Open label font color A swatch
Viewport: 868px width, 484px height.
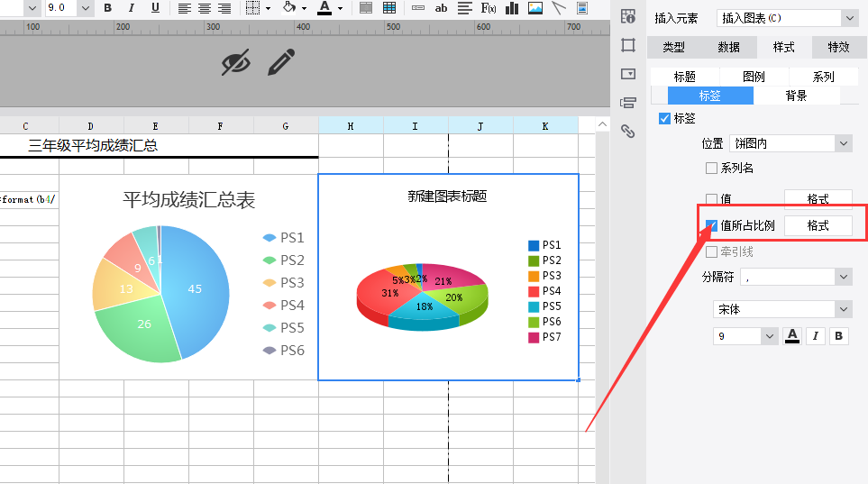pyautogui.click(x=792, y=335)
